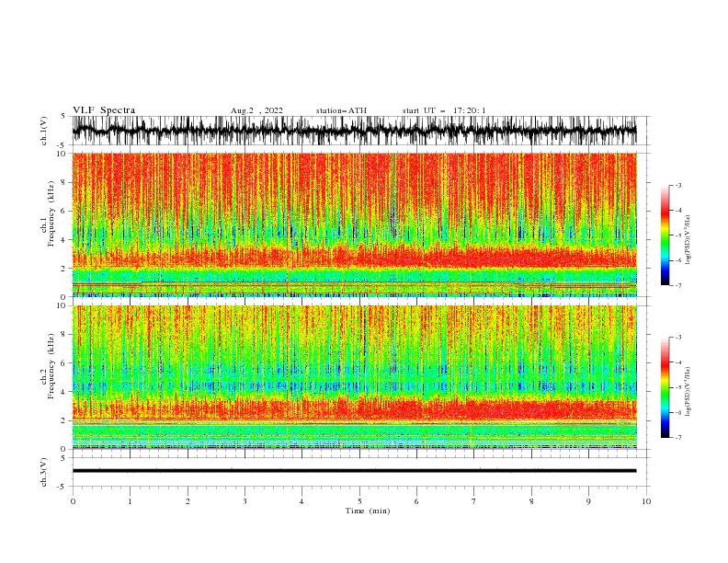This screenshot has height=563, width=728.
Task: Click time axis tick label "10"
Action: click(646, 501)
